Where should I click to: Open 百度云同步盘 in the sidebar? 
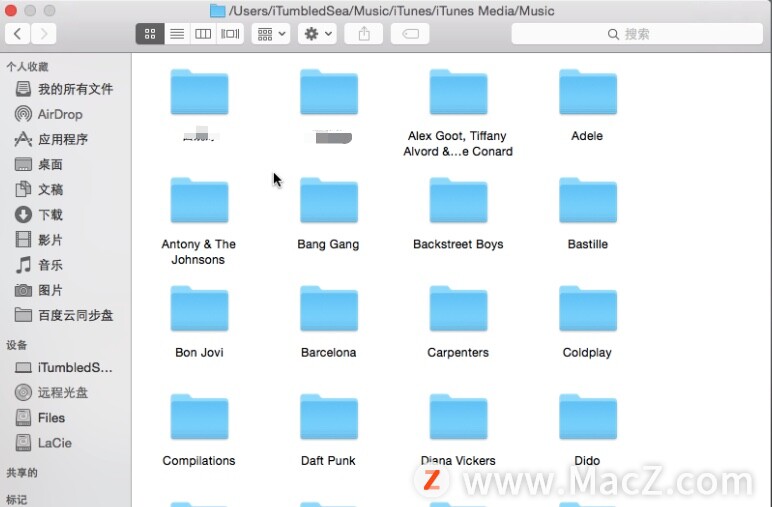click(x=64, y=315)
